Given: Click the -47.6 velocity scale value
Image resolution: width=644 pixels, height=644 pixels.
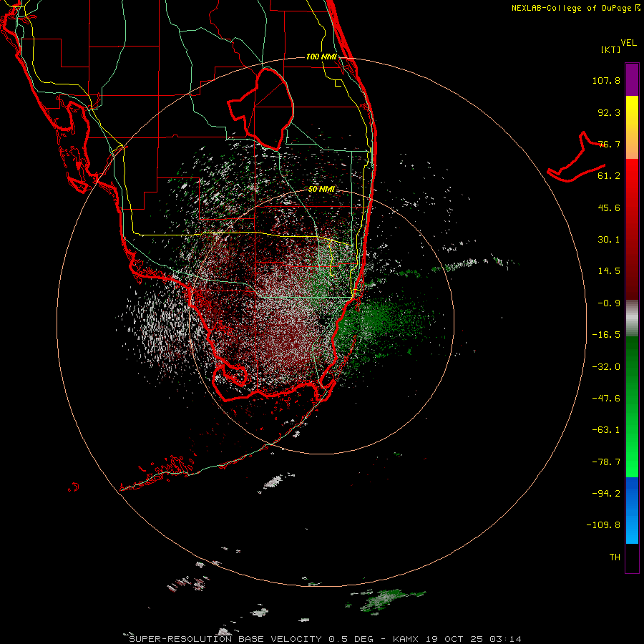Looking at the screenshot, I should tap(606, 399).
